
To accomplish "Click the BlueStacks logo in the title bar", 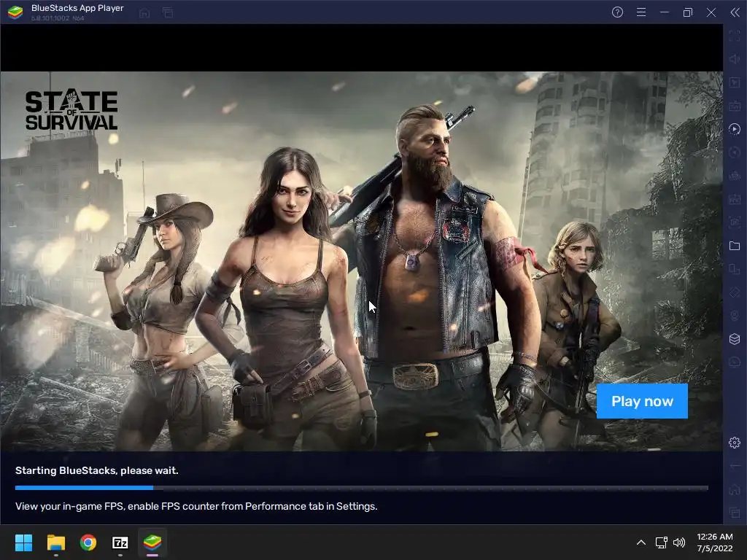I will (15, 12).
